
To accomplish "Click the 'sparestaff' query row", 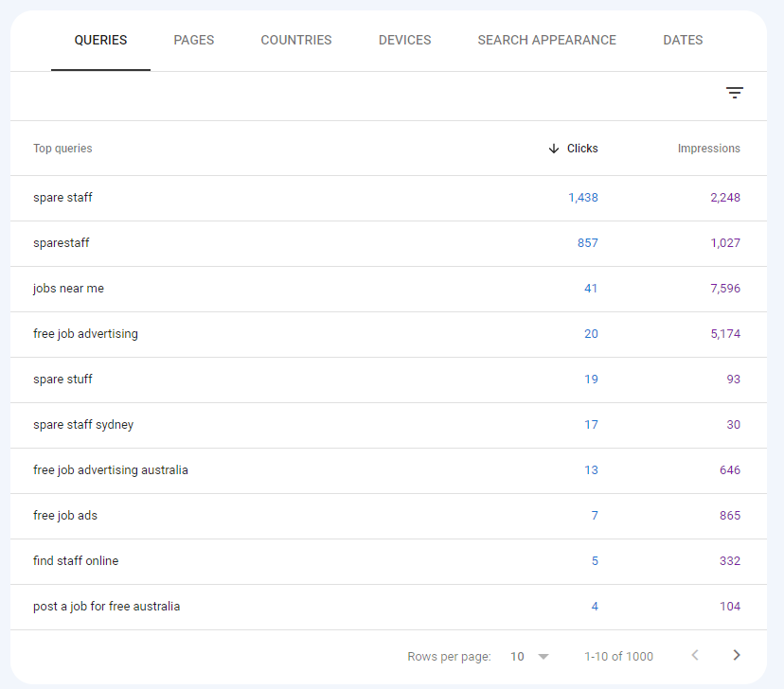I will point(388,243).
